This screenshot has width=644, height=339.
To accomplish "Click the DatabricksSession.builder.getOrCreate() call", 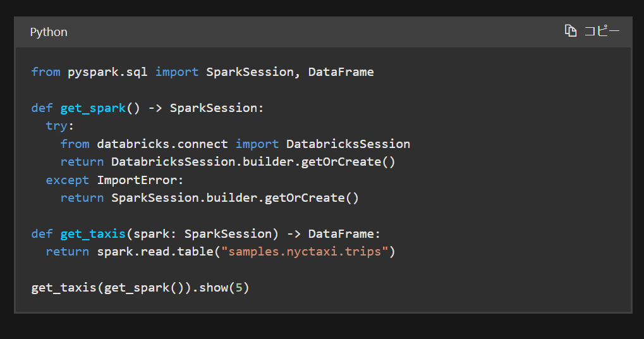I will click(x=253, y=162).
